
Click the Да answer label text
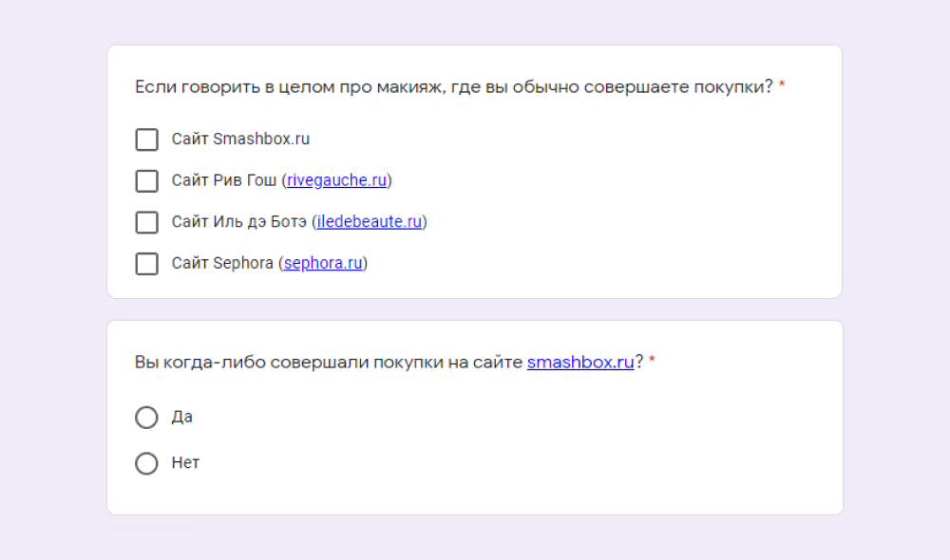pyautogui.click(x=182, y=417)
